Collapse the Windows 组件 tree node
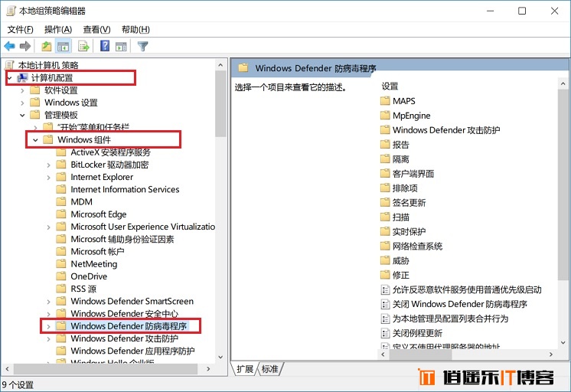This screenshot has width=571, height=392. 35,140
